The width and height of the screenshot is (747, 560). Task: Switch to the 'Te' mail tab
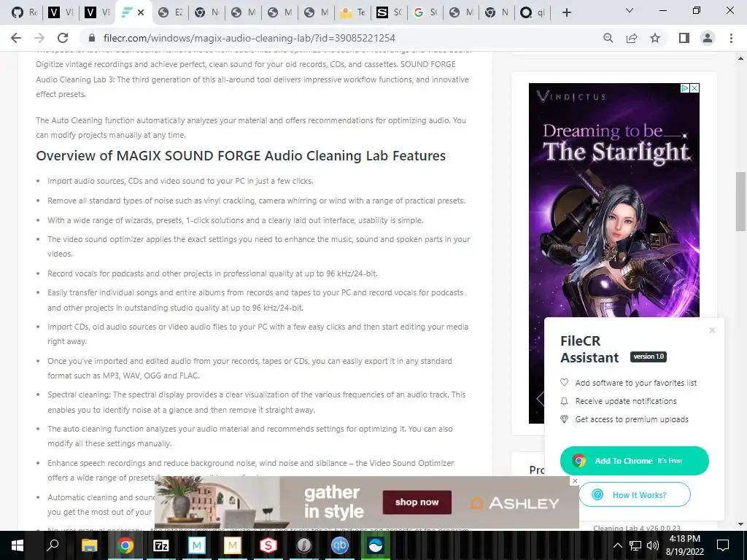352,13
